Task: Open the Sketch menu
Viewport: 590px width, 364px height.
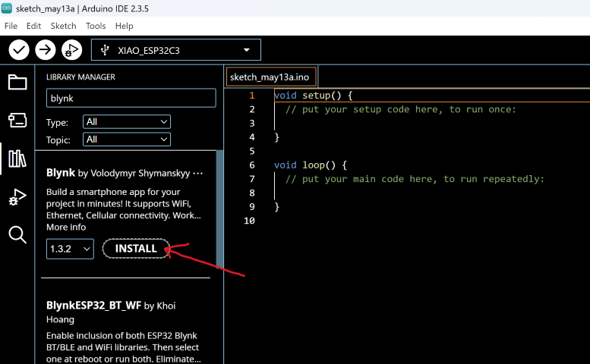Action: point(63,26)
